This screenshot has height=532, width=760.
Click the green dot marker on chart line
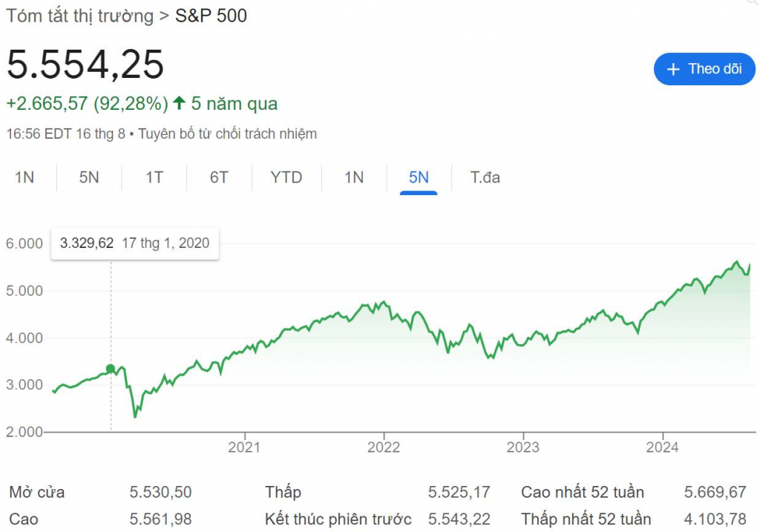click(x=111, y=369)
